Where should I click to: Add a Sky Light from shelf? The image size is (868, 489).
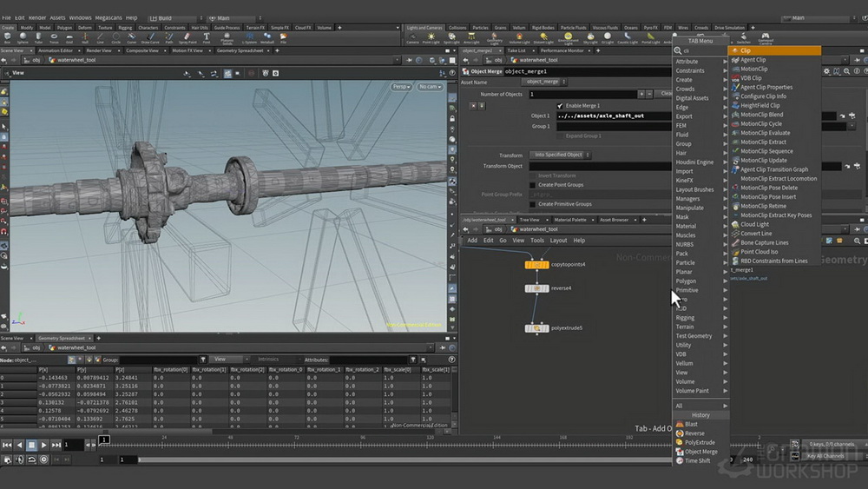point(590,37)
